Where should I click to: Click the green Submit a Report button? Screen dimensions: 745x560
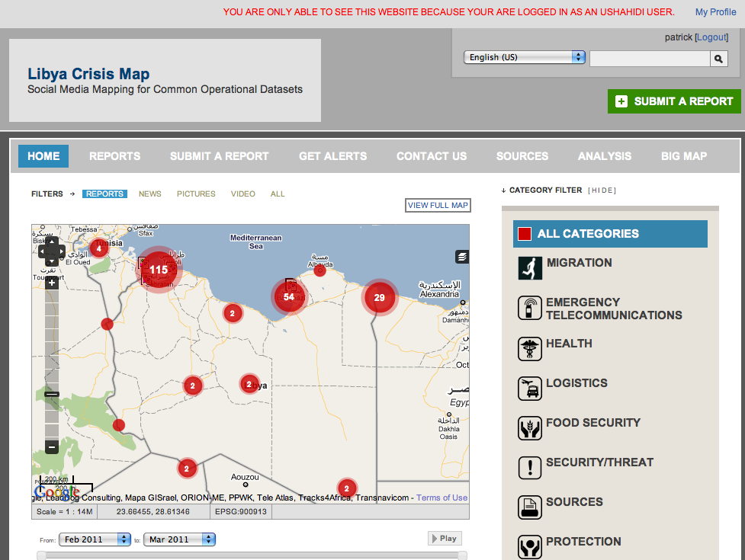[674, 101]
